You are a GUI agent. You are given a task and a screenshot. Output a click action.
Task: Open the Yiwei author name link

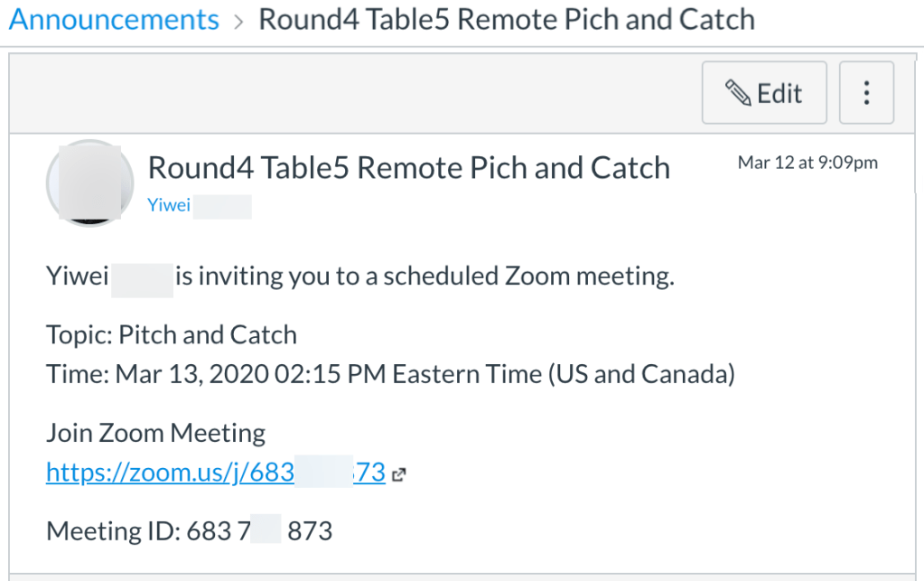pos(169,206)
